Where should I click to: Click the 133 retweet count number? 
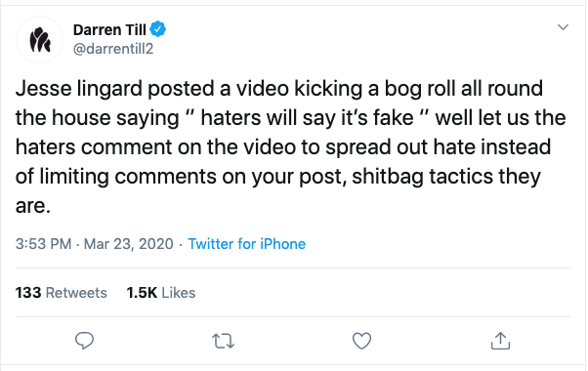28,293
